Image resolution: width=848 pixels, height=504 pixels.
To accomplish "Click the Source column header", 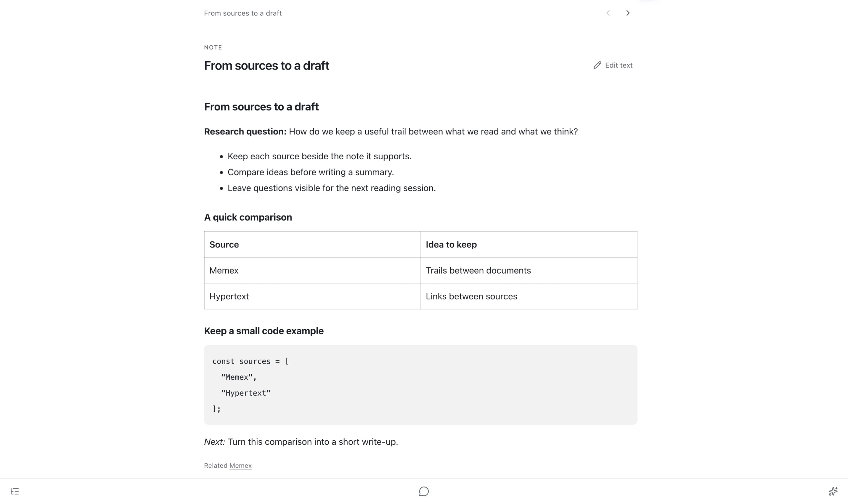I will pos(312,244).
